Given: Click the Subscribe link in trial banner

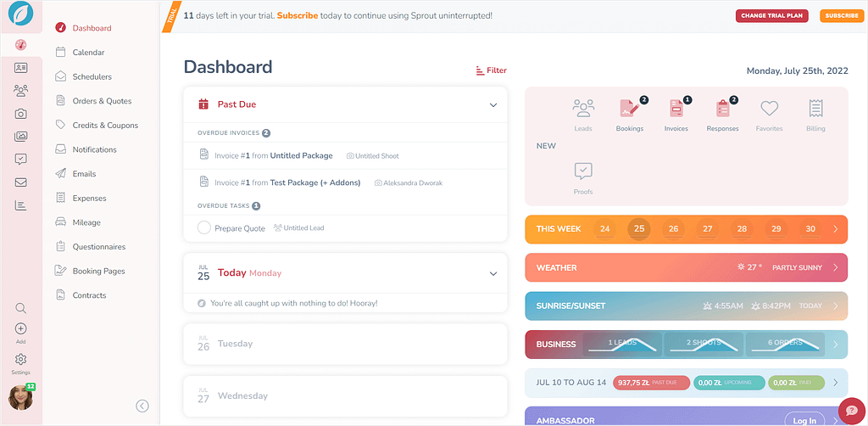Looking at the screenshot, I should (x=298, y=15).
